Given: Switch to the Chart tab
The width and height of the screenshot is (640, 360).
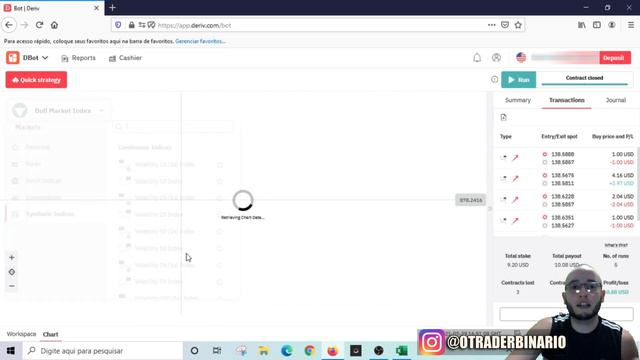Looking at the screenshot, I should point(51,334).
